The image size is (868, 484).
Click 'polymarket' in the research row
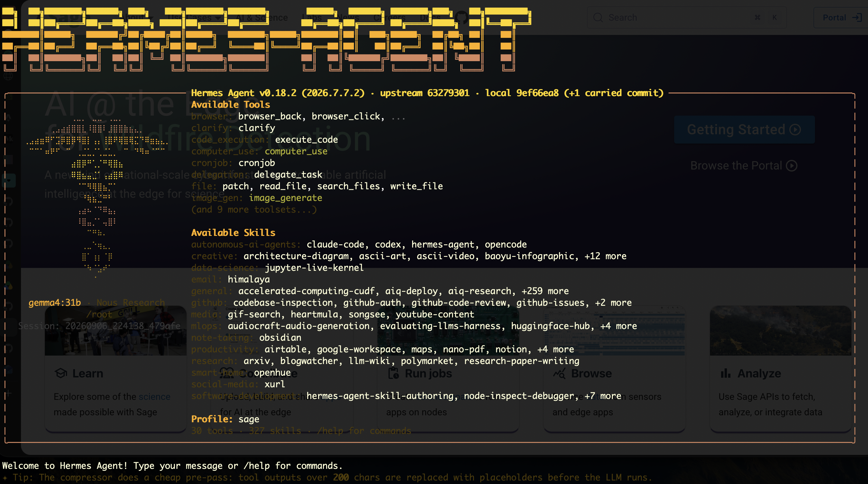(427, 361)
